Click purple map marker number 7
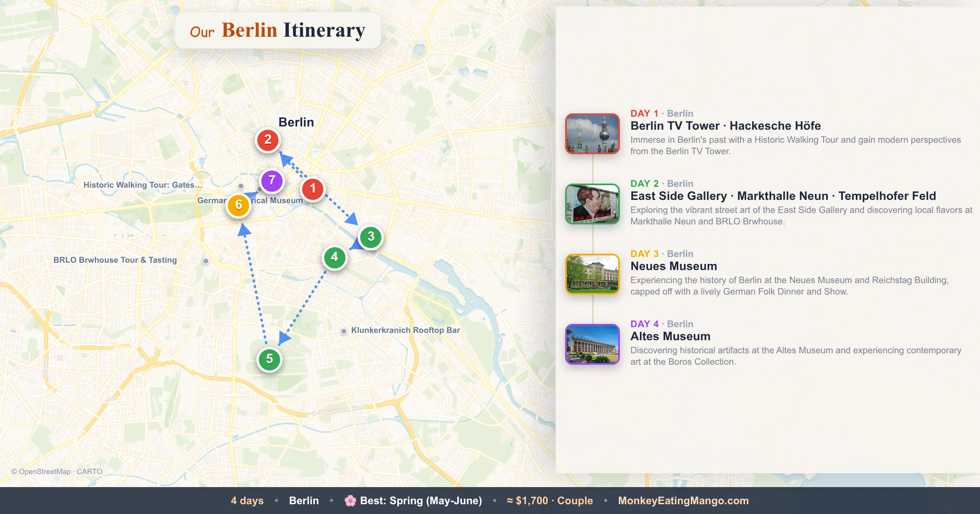 (272, 180)
